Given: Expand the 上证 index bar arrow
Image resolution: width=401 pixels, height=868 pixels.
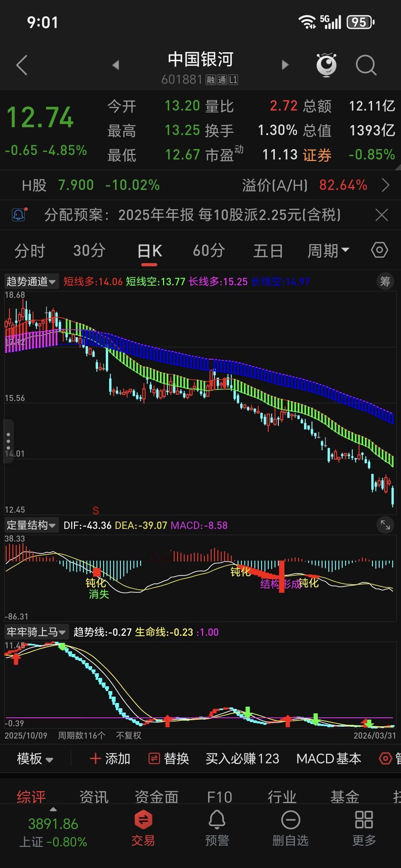Looking at the screenshot, I should (53, 809).
